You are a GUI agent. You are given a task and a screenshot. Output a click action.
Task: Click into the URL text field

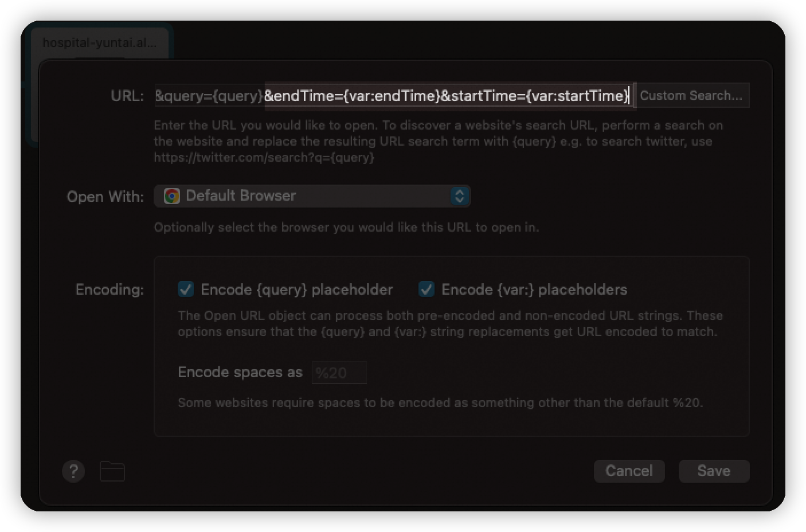coord(392,96)
